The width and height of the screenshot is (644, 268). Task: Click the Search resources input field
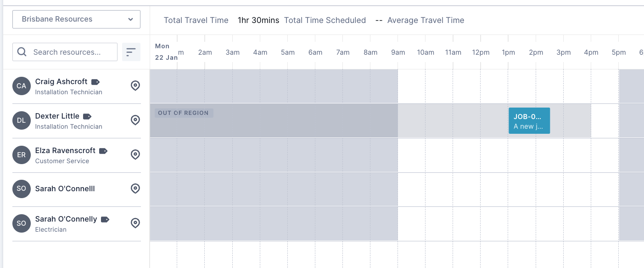click(65, 52)
